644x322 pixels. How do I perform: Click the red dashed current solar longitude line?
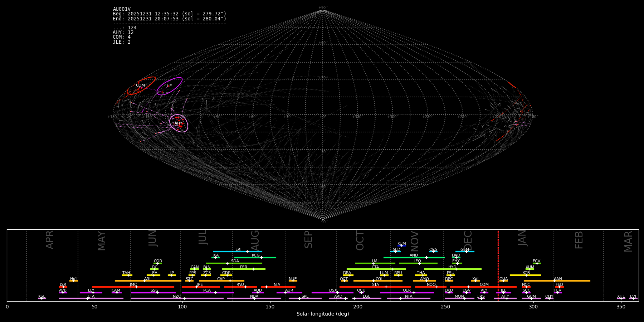tap(498, 265)
